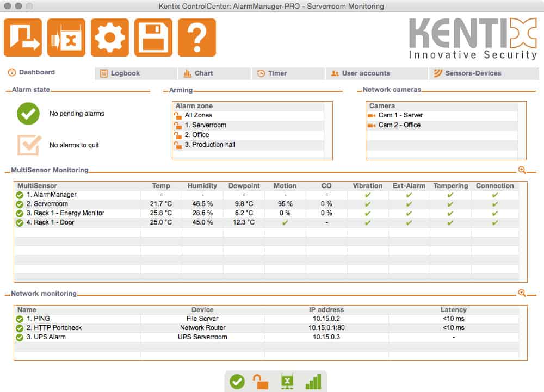
Task: Click the Humidity column header
Action: [x=202, y=186]
